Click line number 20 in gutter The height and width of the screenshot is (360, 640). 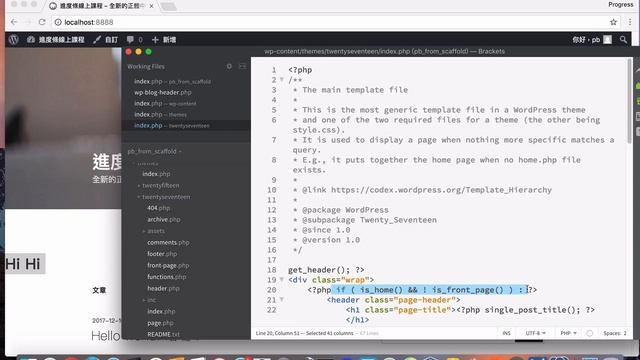coord(272,290)
